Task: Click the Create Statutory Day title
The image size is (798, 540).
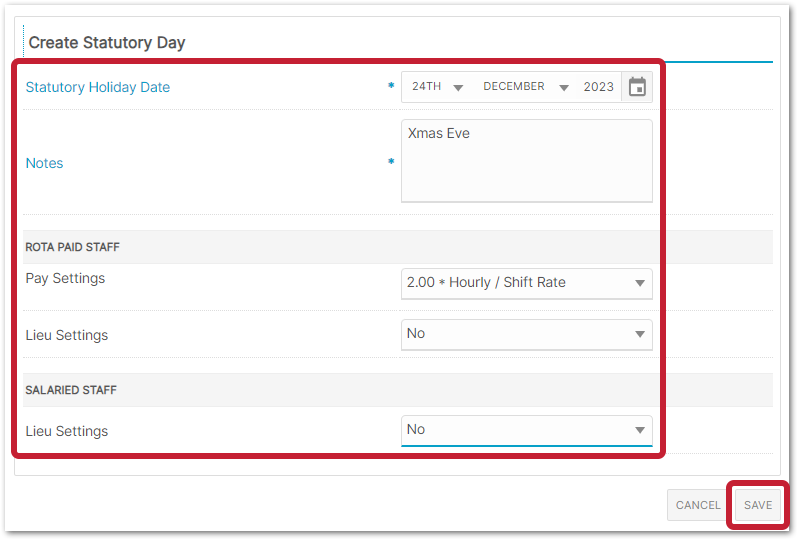Action: [107, 43]
